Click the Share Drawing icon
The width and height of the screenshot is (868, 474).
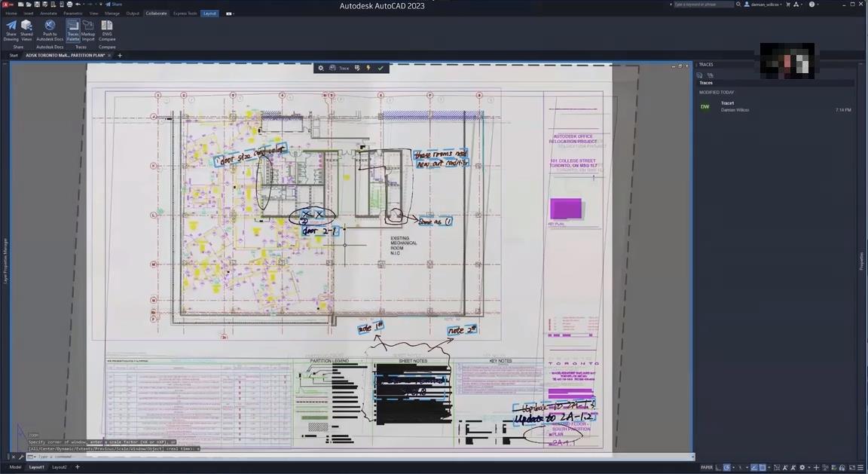(11, 30)
